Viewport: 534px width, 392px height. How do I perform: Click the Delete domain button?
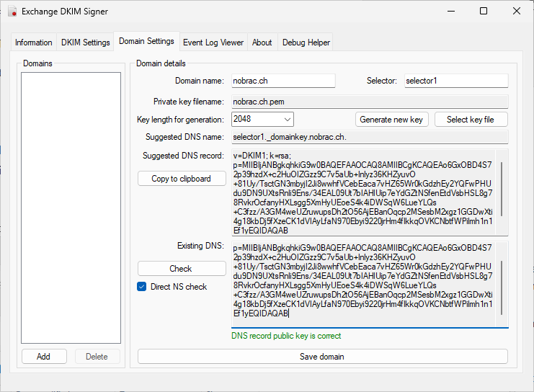97,357
